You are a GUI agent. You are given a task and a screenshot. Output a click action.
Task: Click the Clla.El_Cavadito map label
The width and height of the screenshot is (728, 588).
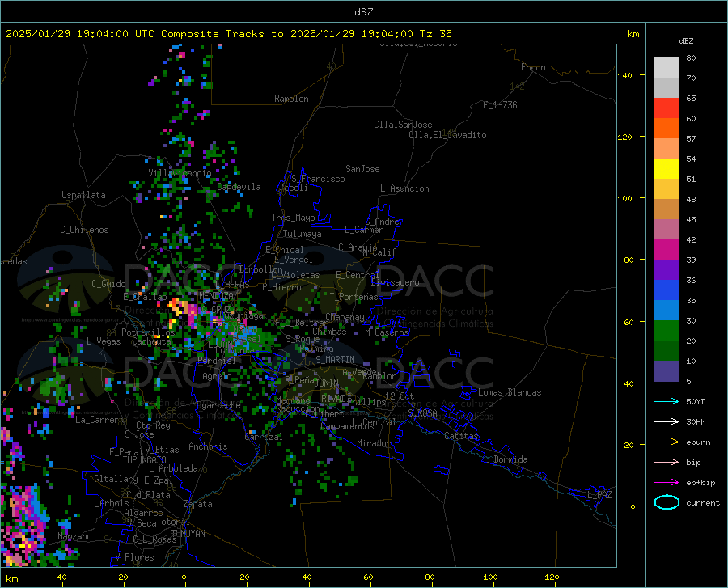click(447, 135)
